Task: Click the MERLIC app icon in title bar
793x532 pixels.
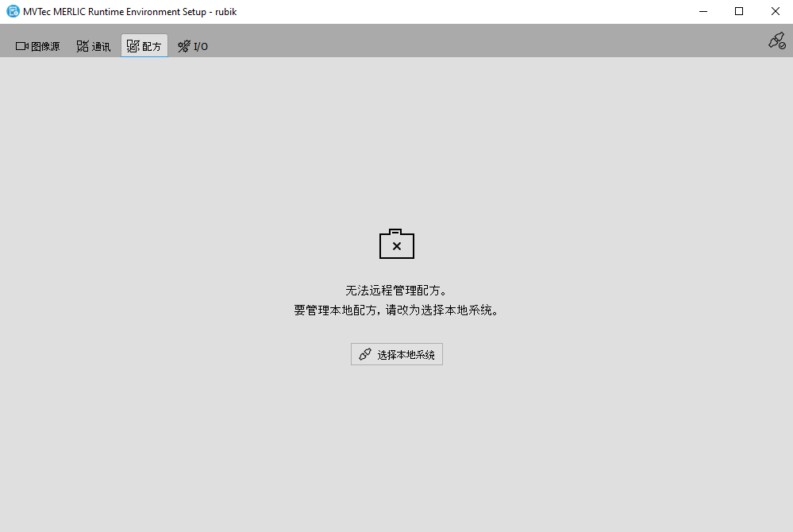Action: pos(12,11)
